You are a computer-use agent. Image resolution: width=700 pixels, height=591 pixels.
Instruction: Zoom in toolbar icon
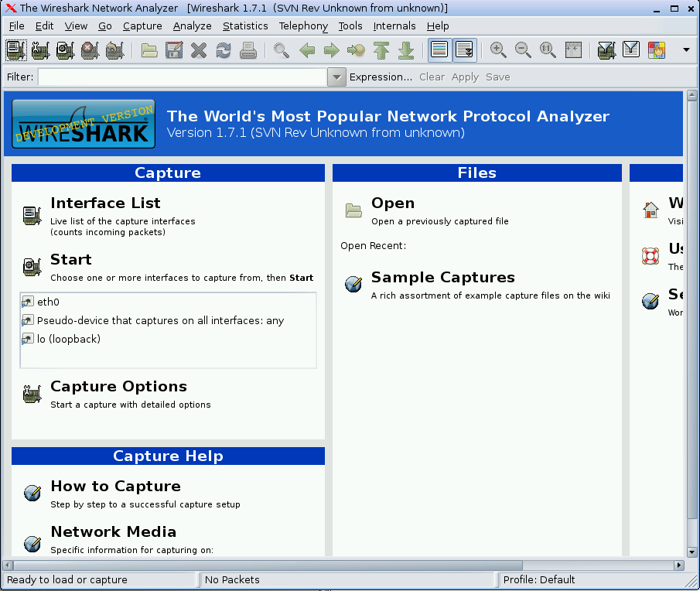coord(498,50)
